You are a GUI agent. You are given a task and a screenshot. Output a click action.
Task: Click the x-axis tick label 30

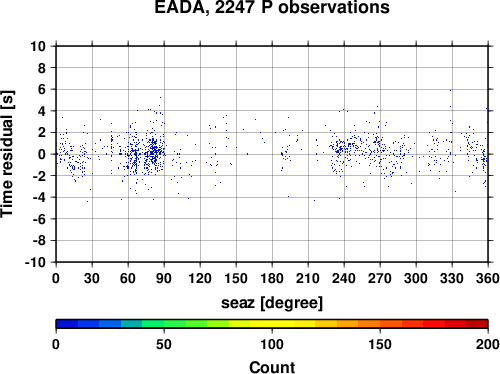(92, 278)
